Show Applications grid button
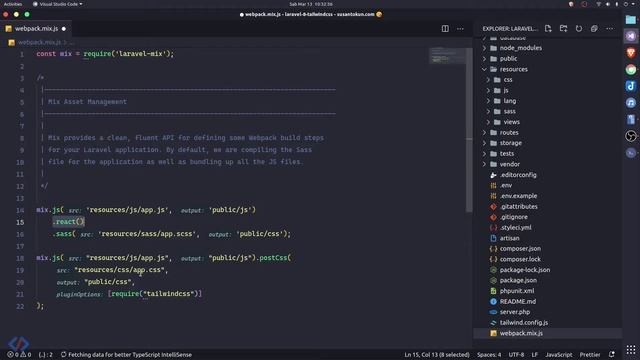 point(631,350)
